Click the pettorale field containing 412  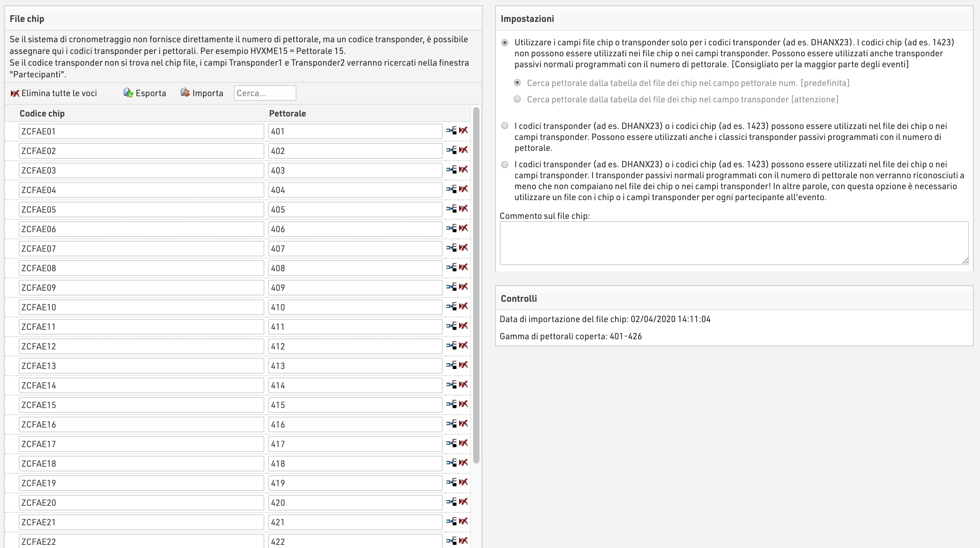click(355, 346)
